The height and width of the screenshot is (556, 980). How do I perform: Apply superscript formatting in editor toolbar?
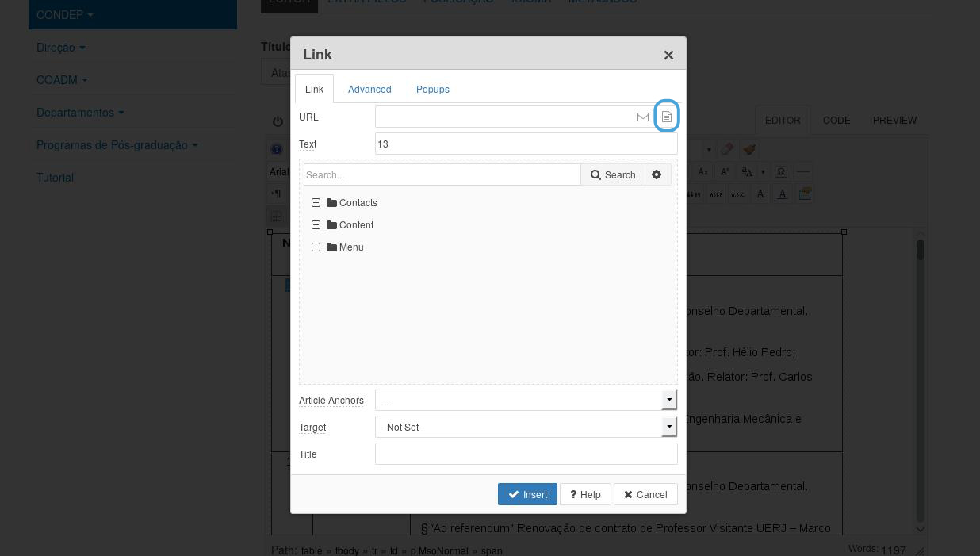[725, 171]
